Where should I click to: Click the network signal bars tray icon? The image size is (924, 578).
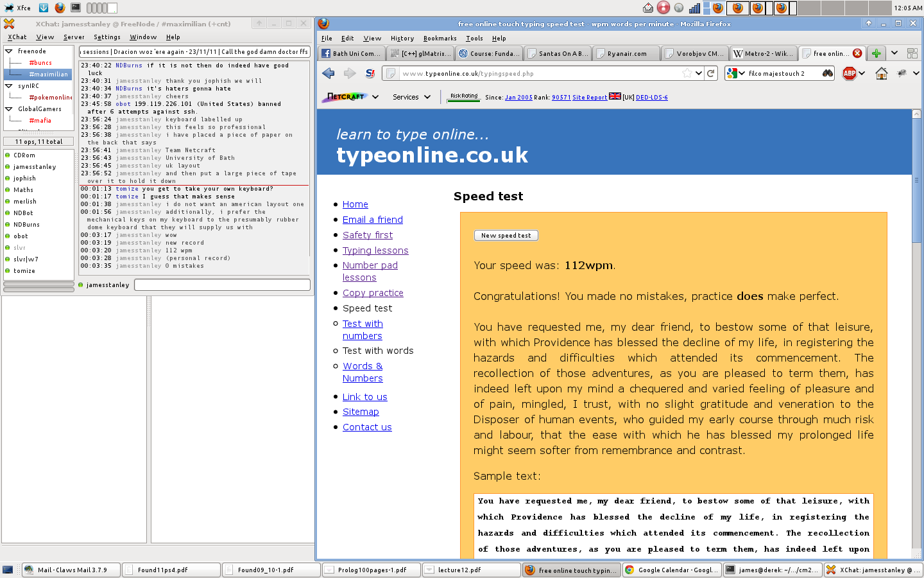pos(694,8)
